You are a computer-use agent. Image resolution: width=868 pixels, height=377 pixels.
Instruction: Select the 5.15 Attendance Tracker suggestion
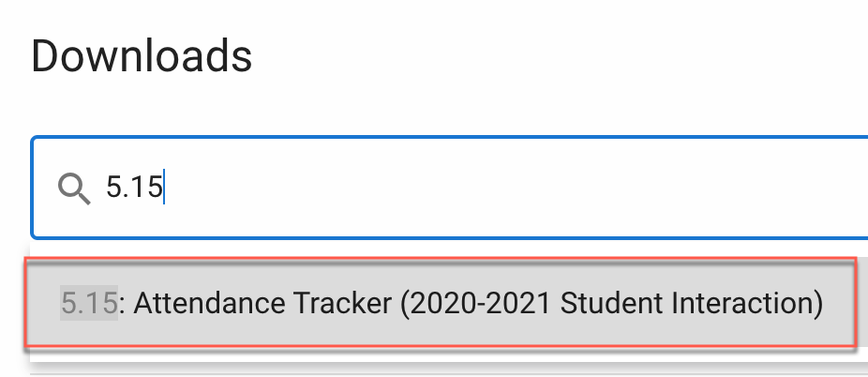(441, 303)
